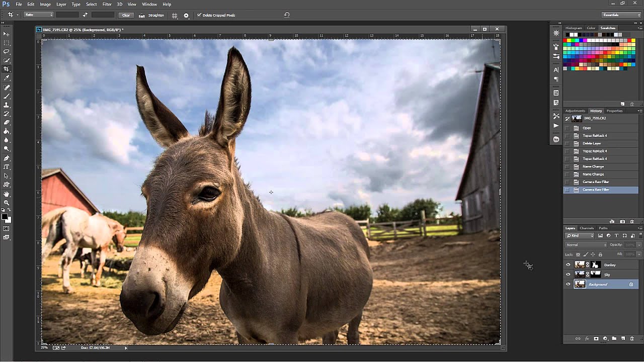Select the Custom Shape tool

click(7, 185)
